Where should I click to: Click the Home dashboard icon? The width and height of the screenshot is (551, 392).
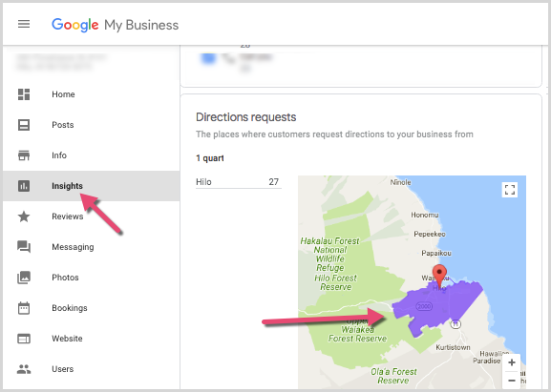pyautogui.click(x=24, y=94)
